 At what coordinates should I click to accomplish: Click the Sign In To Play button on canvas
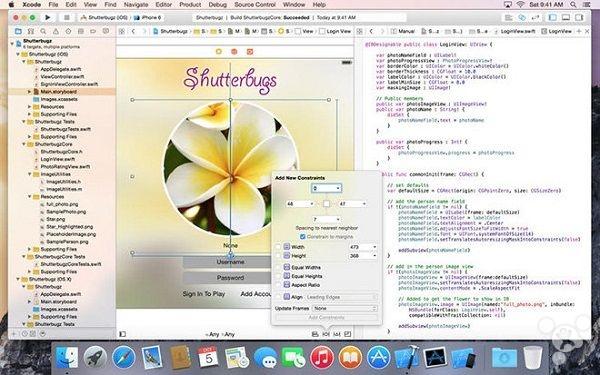204,294
